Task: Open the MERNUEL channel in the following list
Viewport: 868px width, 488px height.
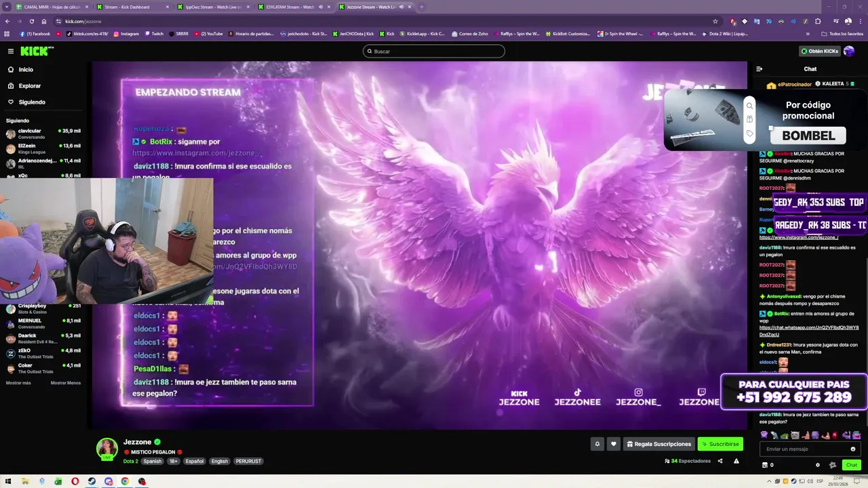Action: pos(42,323)
